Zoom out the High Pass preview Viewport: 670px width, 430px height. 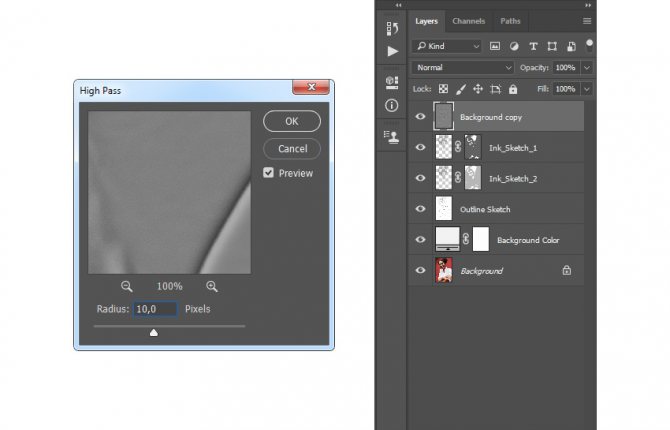126,286
